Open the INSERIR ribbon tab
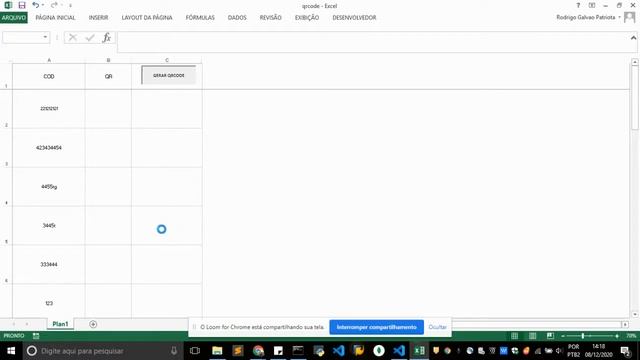Image resolution: width=640 pixels, height=360 pixels. click(x=98, y=18)
